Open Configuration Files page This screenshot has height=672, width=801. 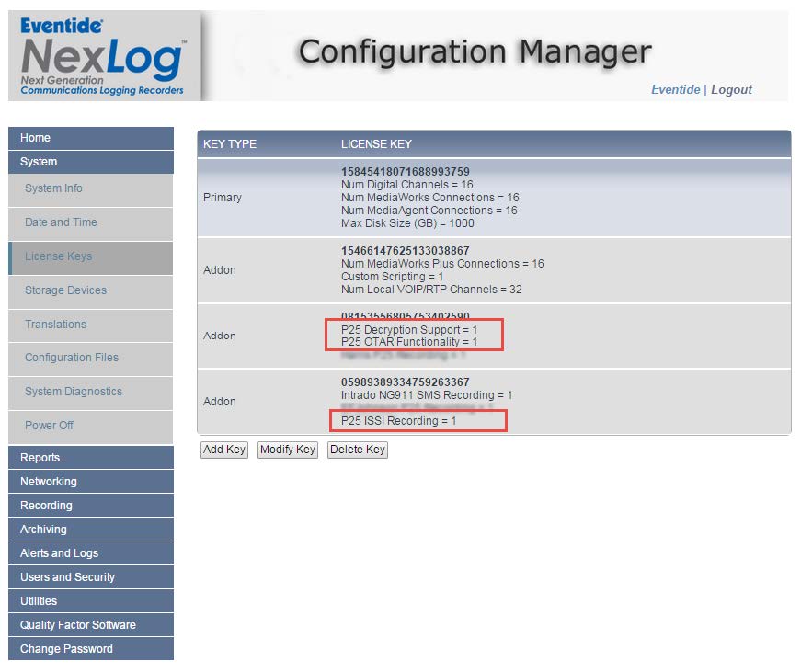(x=90, y=358)
